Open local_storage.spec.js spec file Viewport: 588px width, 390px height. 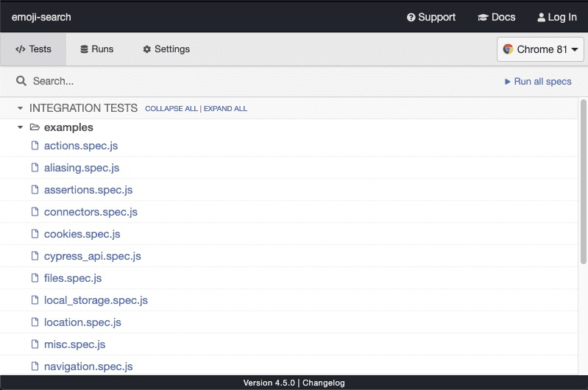(96, 300)
